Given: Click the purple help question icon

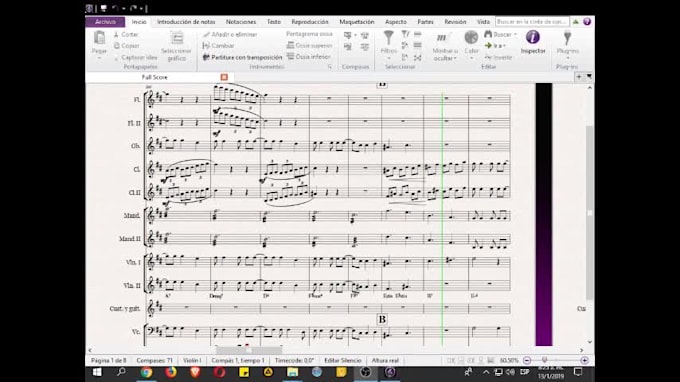Looking at the screenshot, I should [587, 22].
